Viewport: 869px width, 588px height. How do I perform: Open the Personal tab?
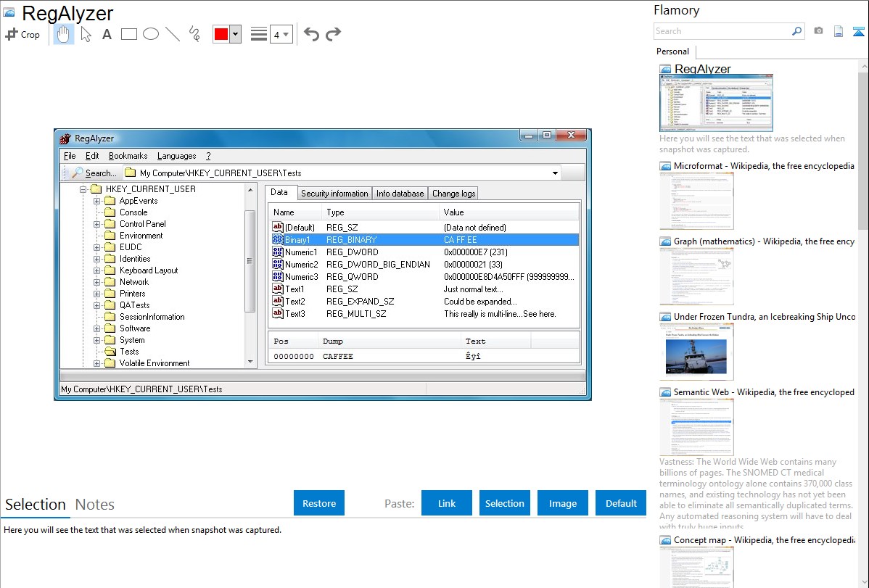point(672,51)
